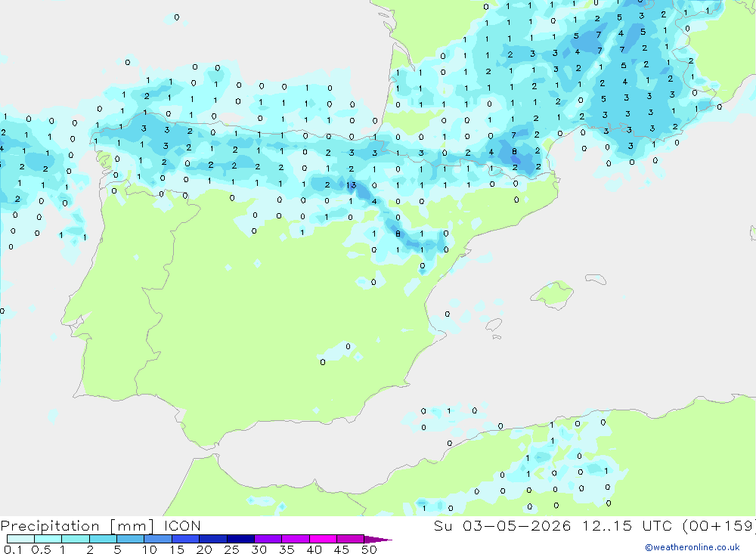
Task: Click the 5–10 mm legend color swatch
Action: (131, 539)
